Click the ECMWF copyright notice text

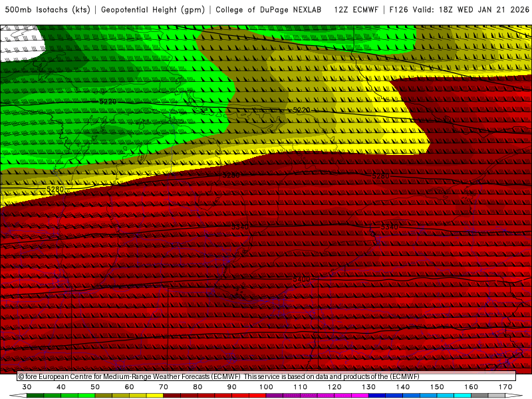tap(219, 376)
